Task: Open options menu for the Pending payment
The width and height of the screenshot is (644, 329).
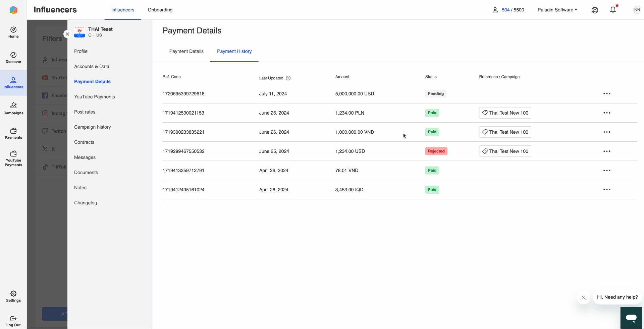Action: pos(607,94)
